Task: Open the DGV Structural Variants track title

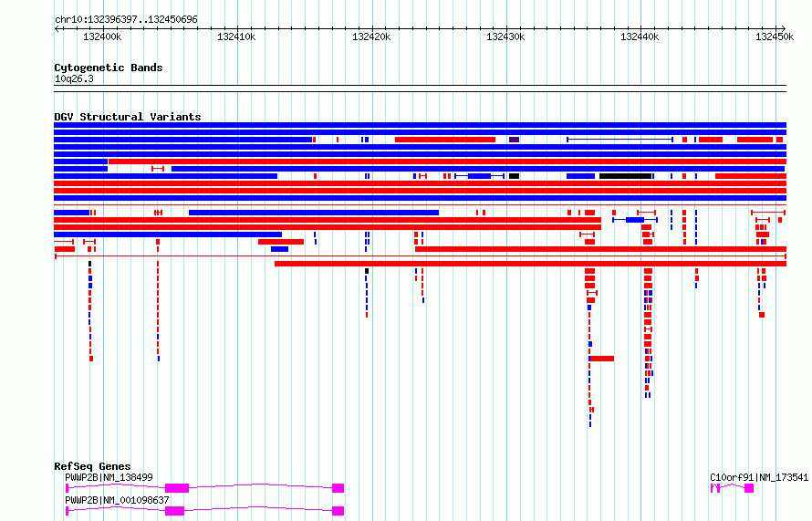Action: pos(128,117)
